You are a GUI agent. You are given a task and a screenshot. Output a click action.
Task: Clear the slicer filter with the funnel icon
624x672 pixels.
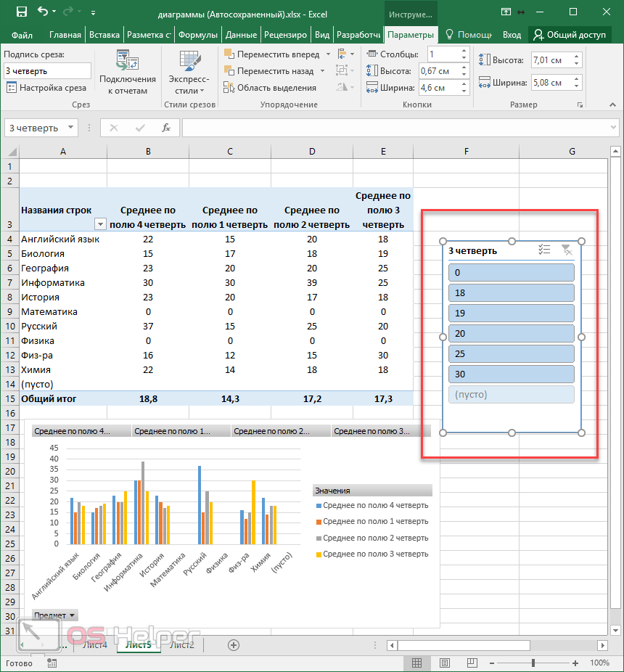click(567, 250)
